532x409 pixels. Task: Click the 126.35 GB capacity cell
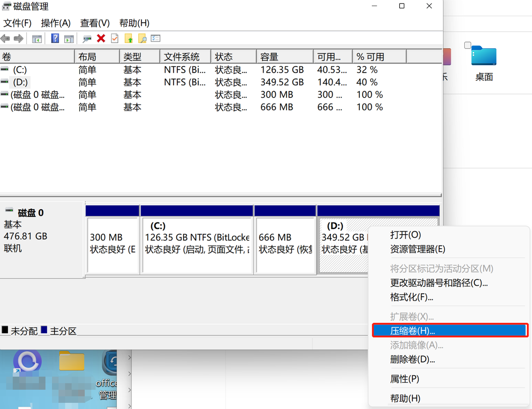pos(282,69)
